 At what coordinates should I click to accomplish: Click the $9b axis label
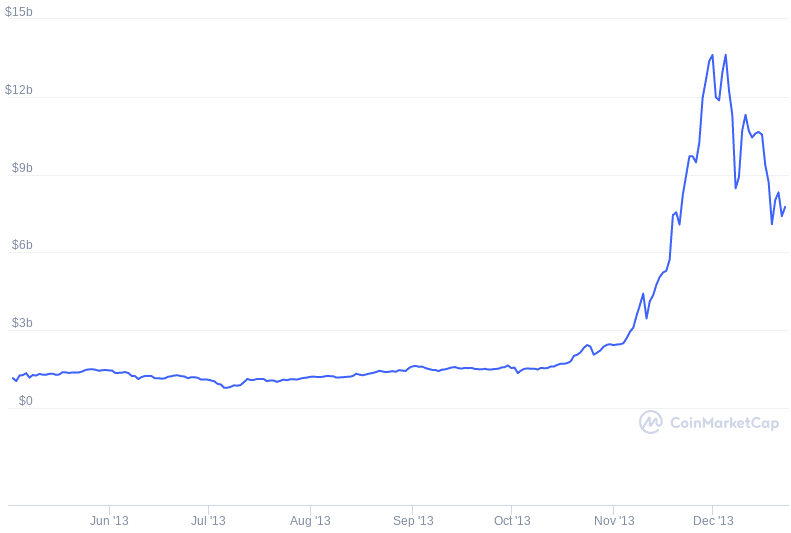pyautogui.click(x=22, y=168)
